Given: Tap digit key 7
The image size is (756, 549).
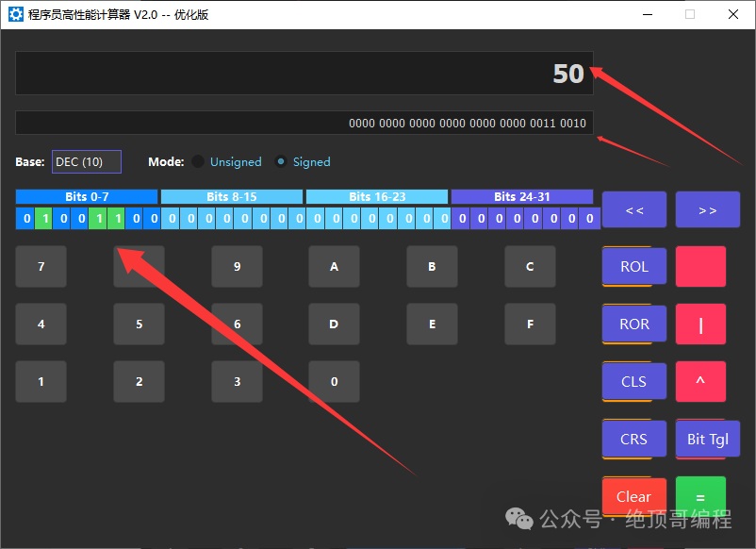Looking at the screenshot, I should click(x=41, y=266).
